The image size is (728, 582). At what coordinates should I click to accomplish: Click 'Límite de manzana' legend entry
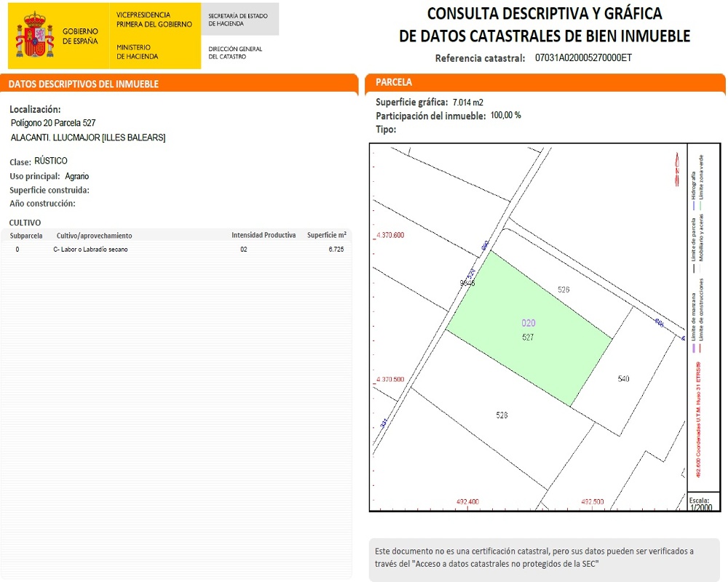[694, 323]
